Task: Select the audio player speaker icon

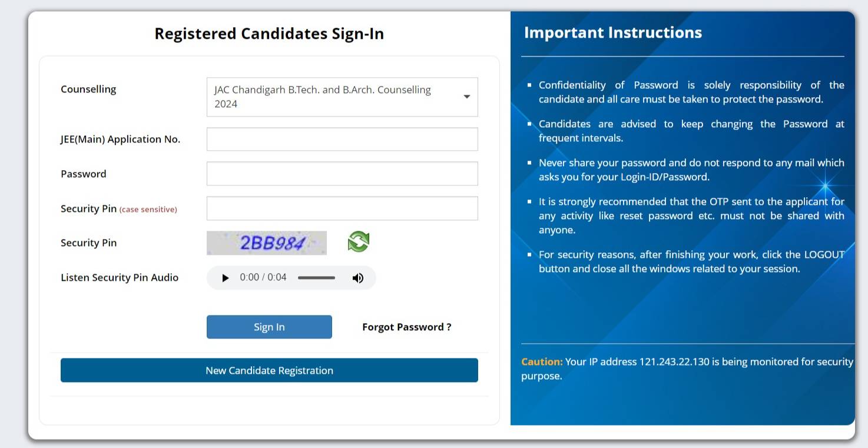Action: (358, 277)
